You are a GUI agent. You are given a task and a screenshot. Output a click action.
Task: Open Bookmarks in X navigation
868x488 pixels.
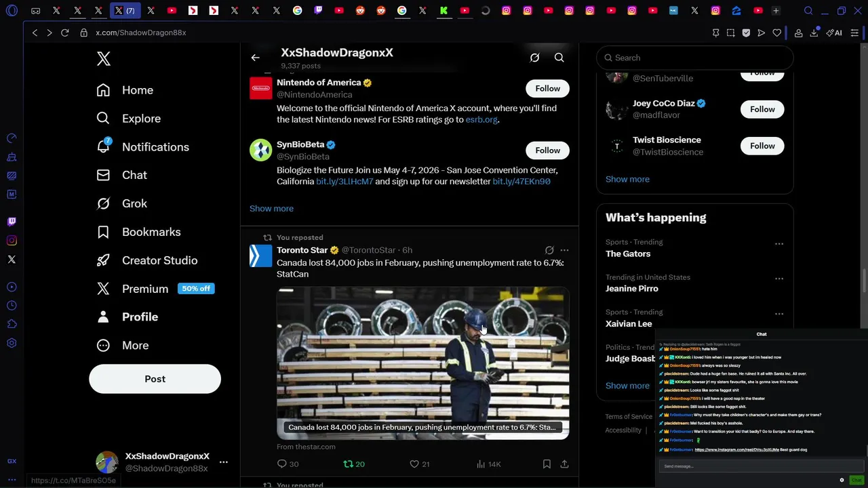tap(138, 232)
